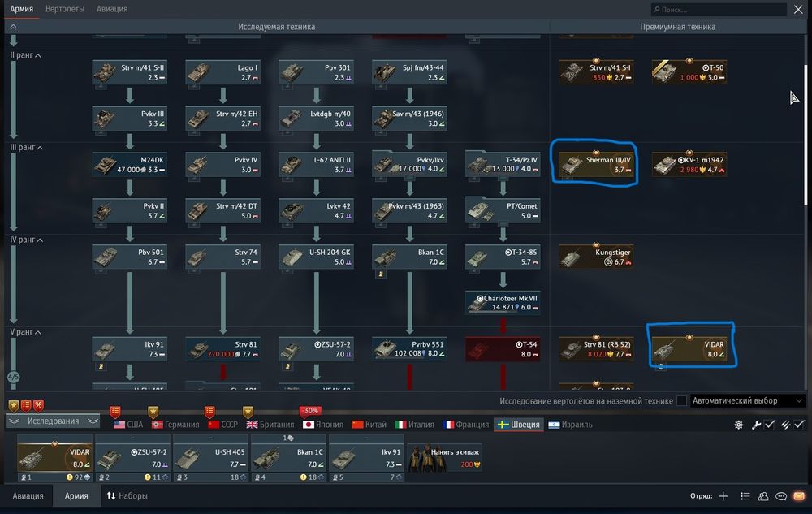Collapse the V ранг section
812x514 pixels.
(25, 332)
